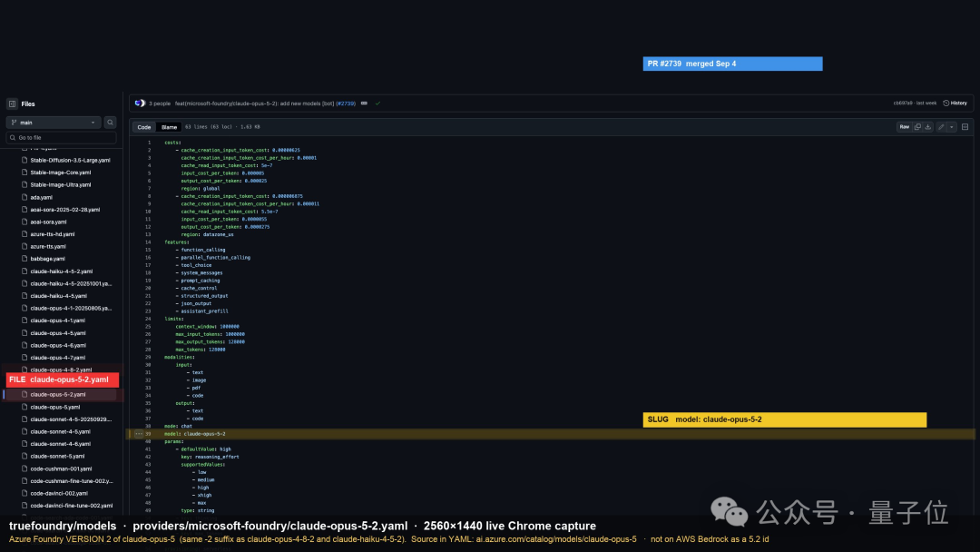Select ada.yaml in file tree

41,198
